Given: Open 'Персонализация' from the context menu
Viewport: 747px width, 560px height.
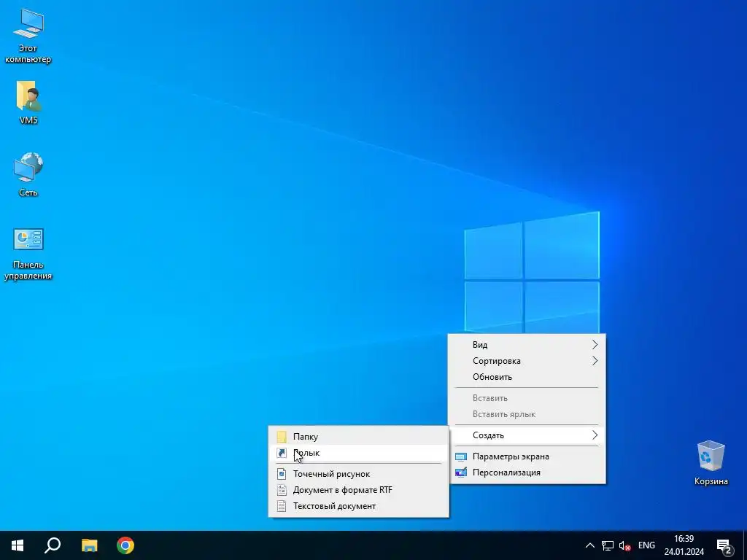Looking at the screenshot, I should [527, 472].
